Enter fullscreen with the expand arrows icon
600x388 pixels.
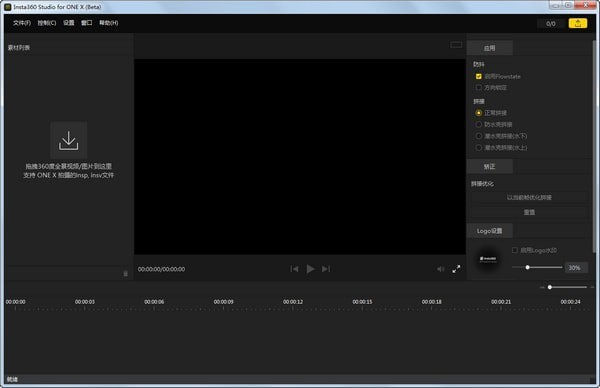click(x=456, y=269)
